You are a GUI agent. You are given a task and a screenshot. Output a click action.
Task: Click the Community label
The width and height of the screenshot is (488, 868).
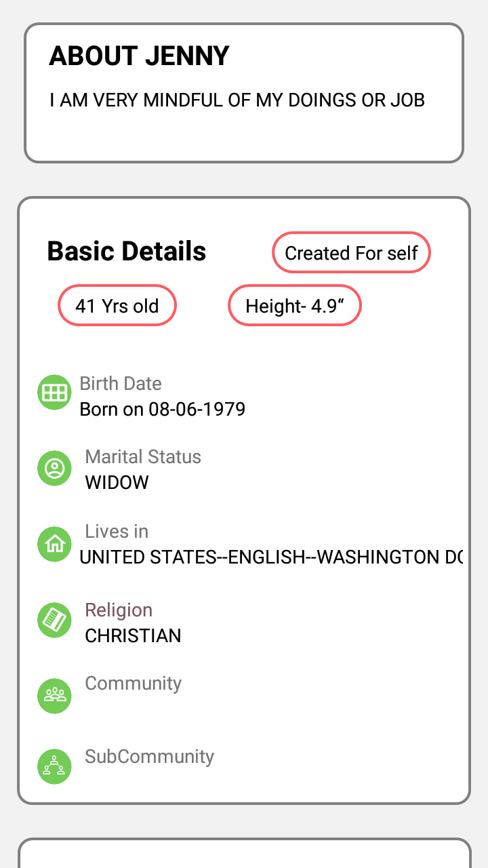[133, 684]
